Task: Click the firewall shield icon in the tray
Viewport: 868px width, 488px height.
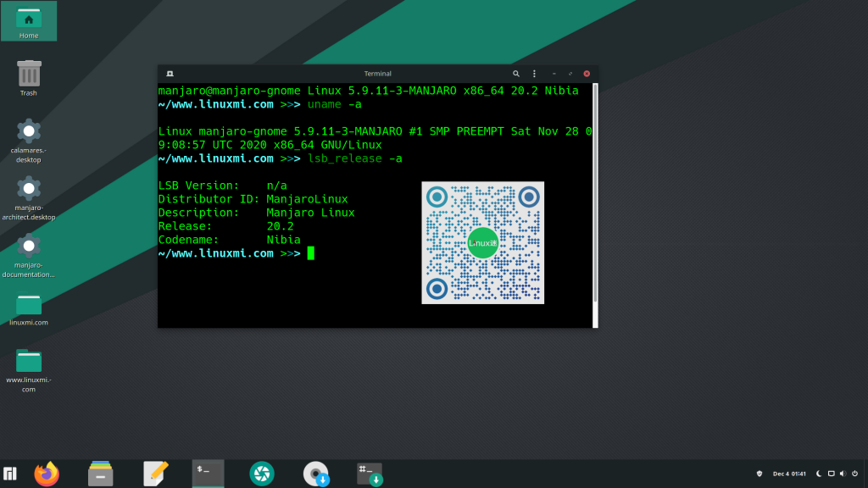Action: pyautogui.click(x=757, y=474)
